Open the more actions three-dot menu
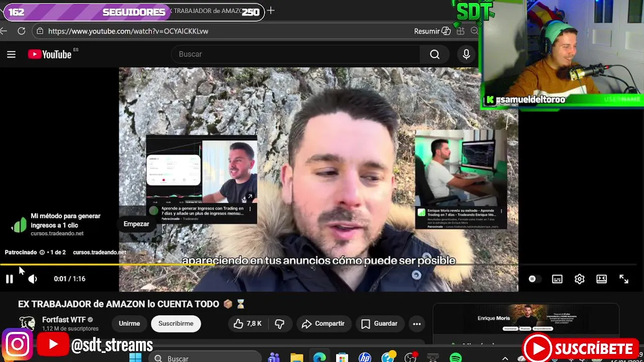The image size is (644, 362). click(x=417, y=324)
